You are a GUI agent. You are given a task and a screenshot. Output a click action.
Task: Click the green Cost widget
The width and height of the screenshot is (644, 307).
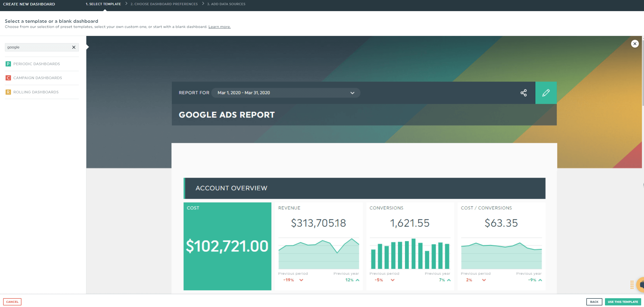(227, 246)
